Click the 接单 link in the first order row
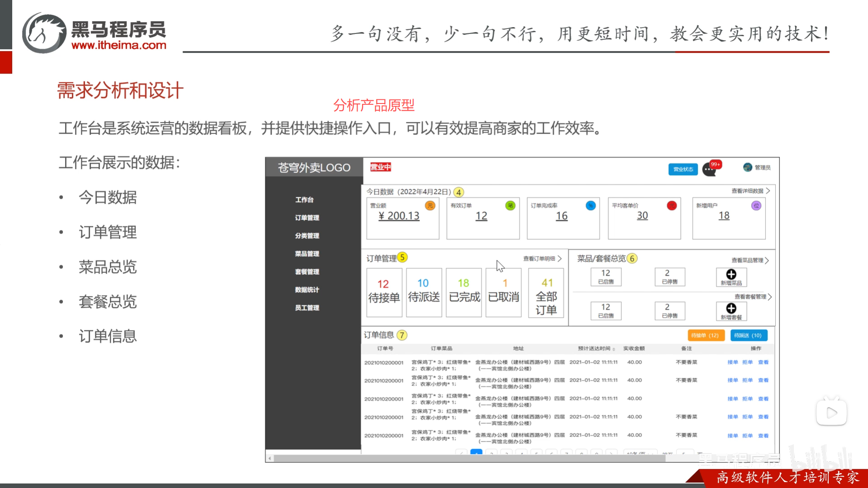 [732, 362]
